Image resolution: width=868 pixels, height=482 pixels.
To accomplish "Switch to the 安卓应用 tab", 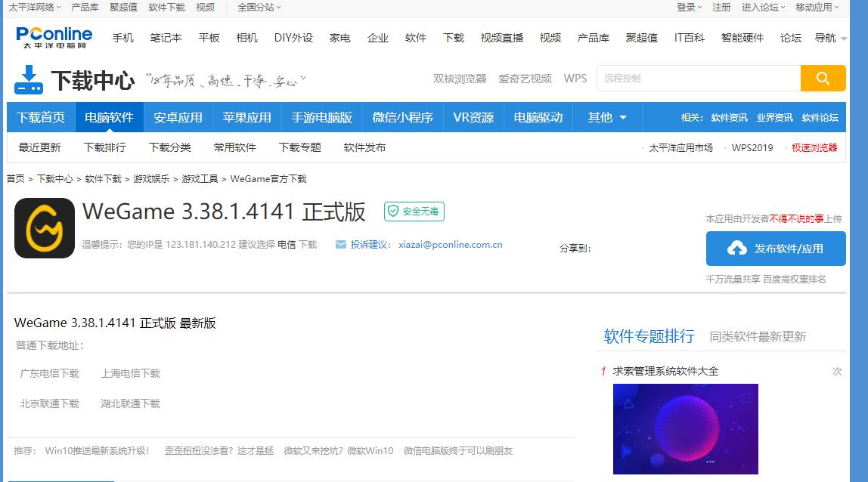I will (177, 117).
